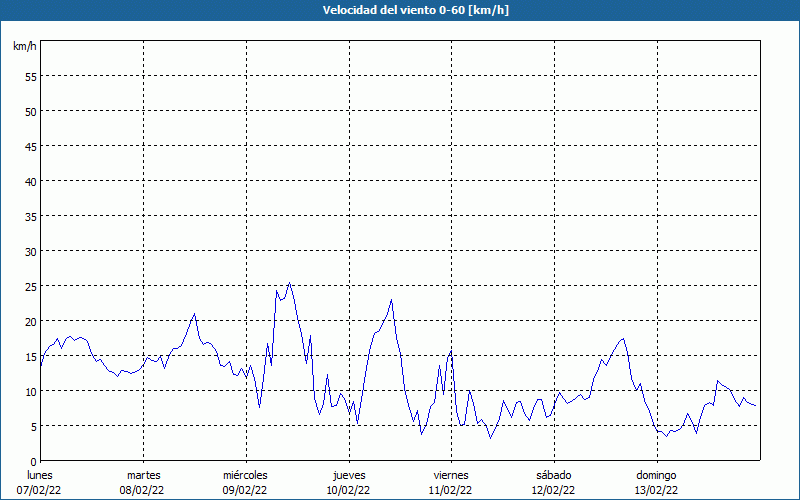Screen dimensions: 800x500
Task: Click the chart title 'Velocidad del viento 0-60 [km/h]'
Action: click(x=416, y=10)
